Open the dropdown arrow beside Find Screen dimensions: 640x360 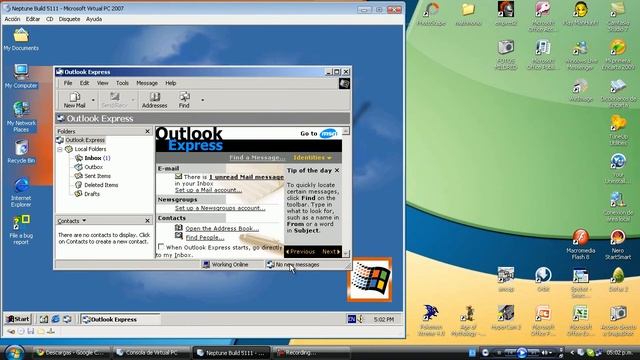(x=202, y=100)
